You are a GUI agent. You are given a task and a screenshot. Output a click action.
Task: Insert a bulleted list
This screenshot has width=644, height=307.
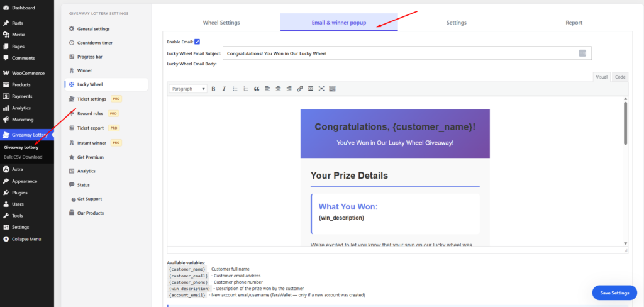(x=235, y=89)
